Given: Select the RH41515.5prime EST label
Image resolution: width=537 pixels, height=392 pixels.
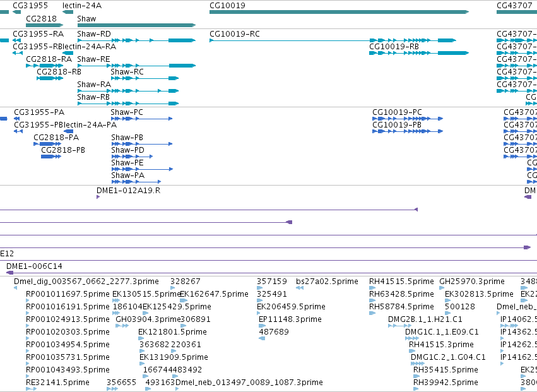Looking at the screenshot, I should pos(401,282).
